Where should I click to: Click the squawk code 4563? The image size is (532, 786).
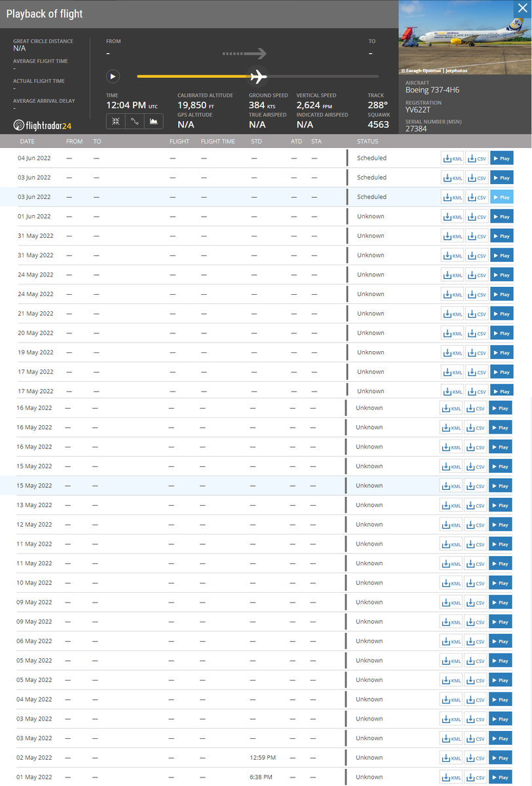[x=378, y=124]
